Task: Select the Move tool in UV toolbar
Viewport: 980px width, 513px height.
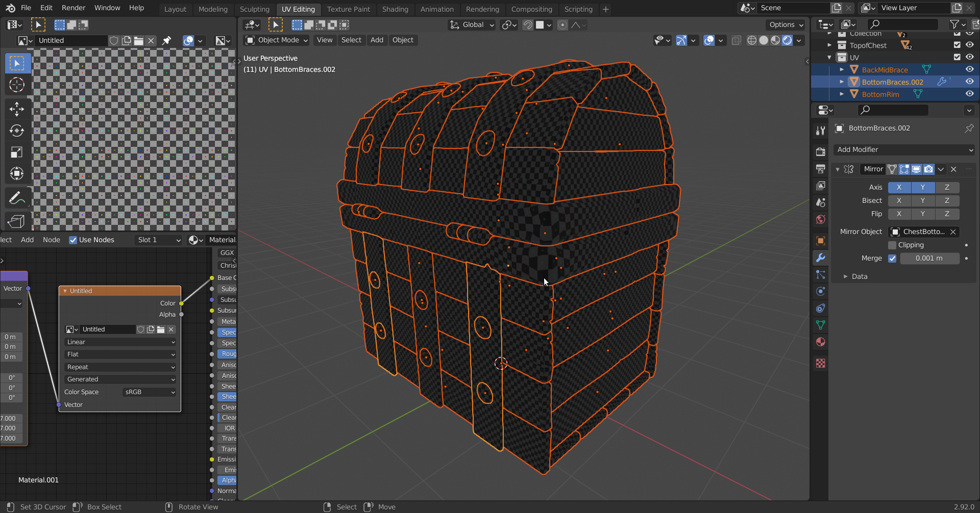Action: click(x=16, y=109)
